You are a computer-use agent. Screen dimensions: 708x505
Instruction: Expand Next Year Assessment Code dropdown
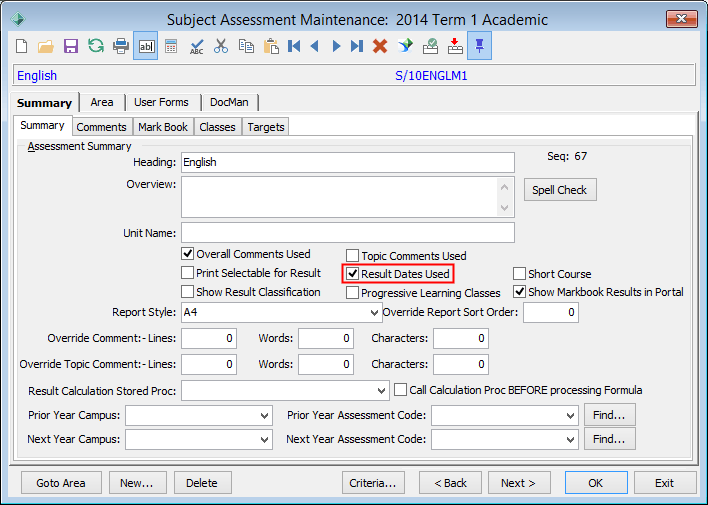tap(571, 440)
